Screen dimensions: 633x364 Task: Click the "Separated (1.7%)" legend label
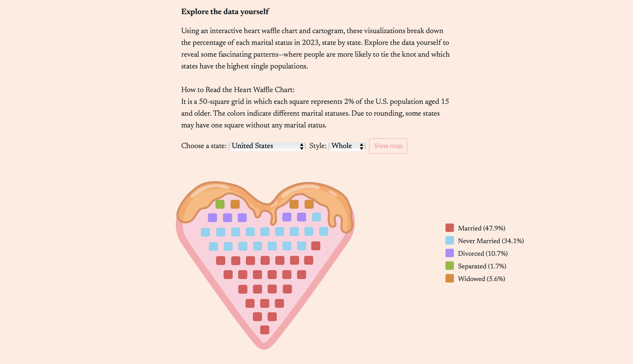pyautogui.click(x=482, y=266)
